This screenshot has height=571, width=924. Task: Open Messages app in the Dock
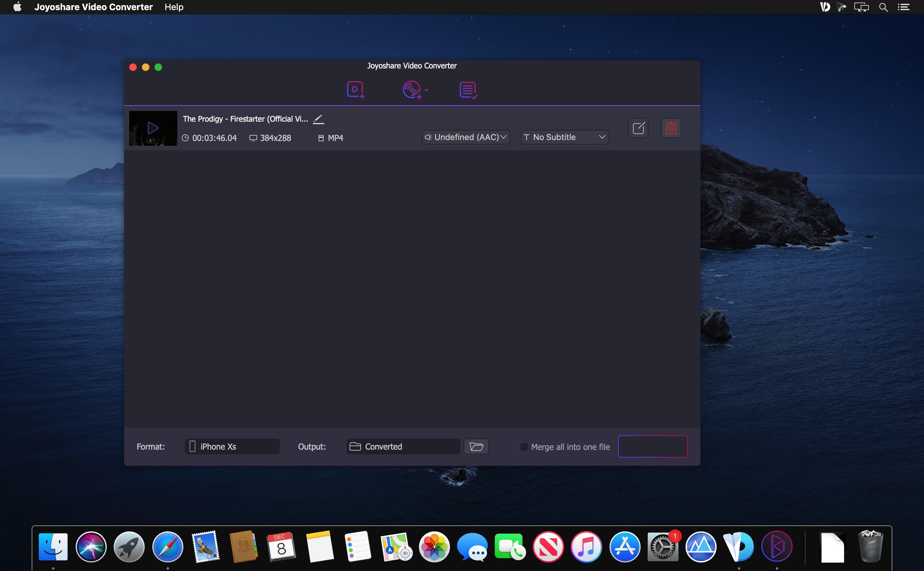pos(472,547)
